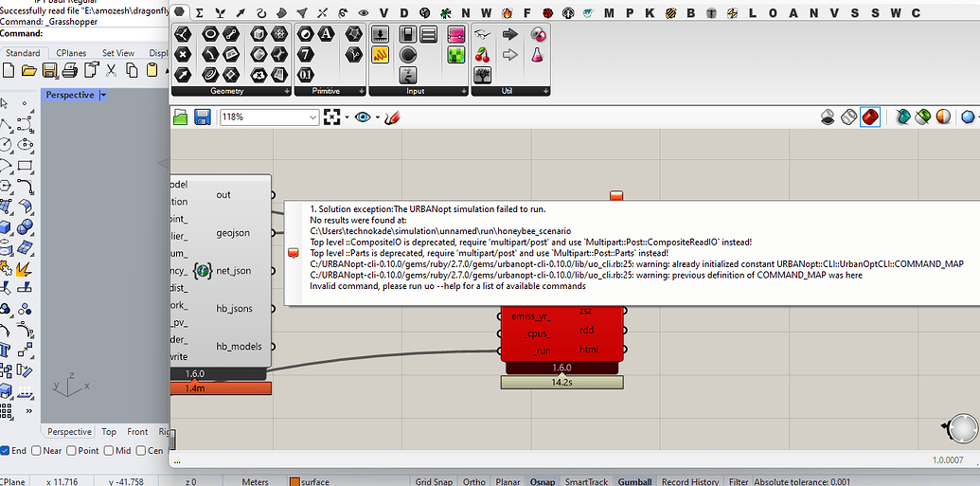Screen dimensions: 980x486
Task: Open the Params tab in the Grasshopper ribbon
Action: point(180,12)
